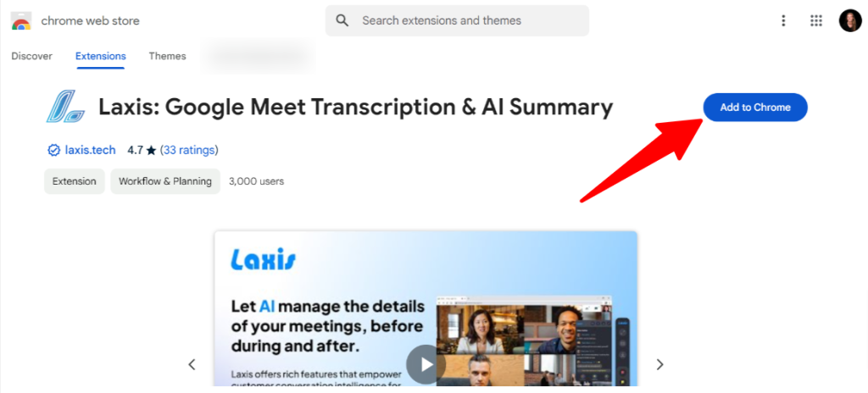Click the Chrome Web Store logo icon
Screen dimensions: 868x393
point(21,21)
